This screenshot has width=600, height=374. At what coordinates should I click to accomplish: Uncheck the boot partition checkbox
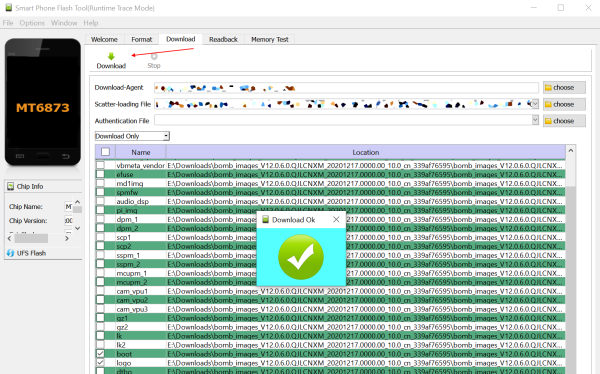tap(100, 354)
